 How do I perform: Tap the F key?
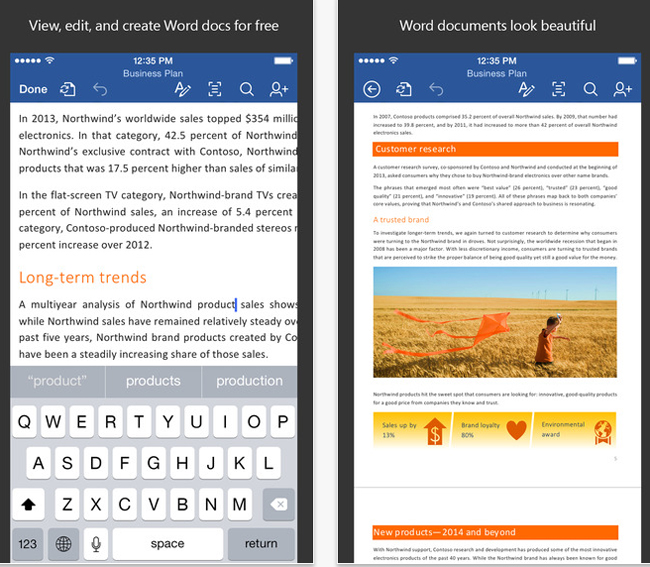click(x=125, y=463)
